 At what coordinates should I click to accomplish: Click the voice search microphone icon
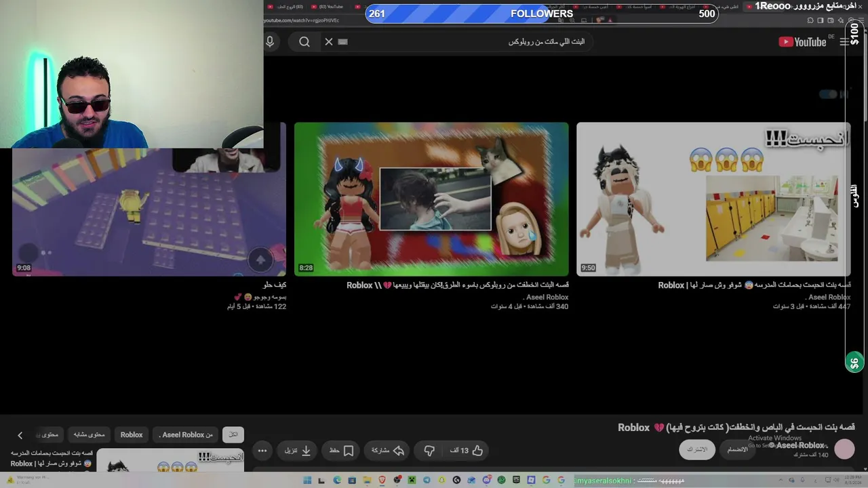click(270, 42)
